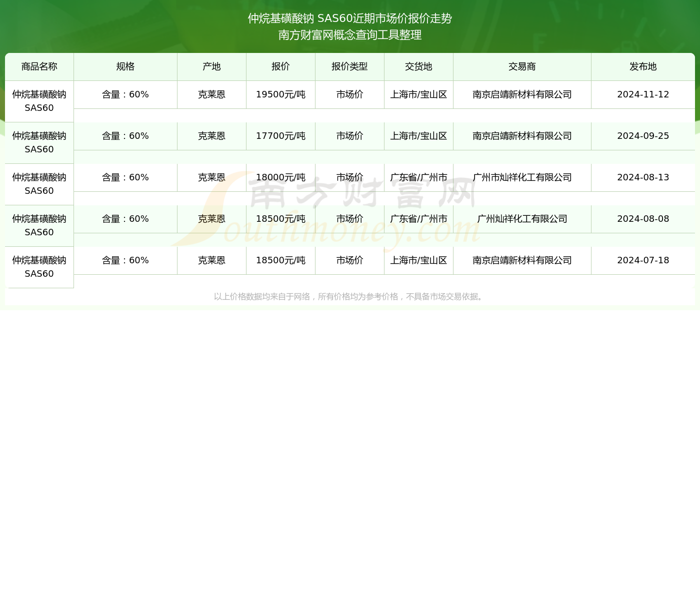Click the 规格 column header
Image resolution: width=700 pixels, height=602 pixels.
click(125, 66)
